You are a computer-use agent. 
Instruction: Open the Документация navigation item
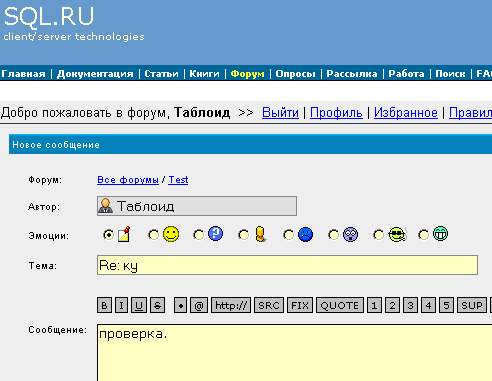(x=95, y=74)
